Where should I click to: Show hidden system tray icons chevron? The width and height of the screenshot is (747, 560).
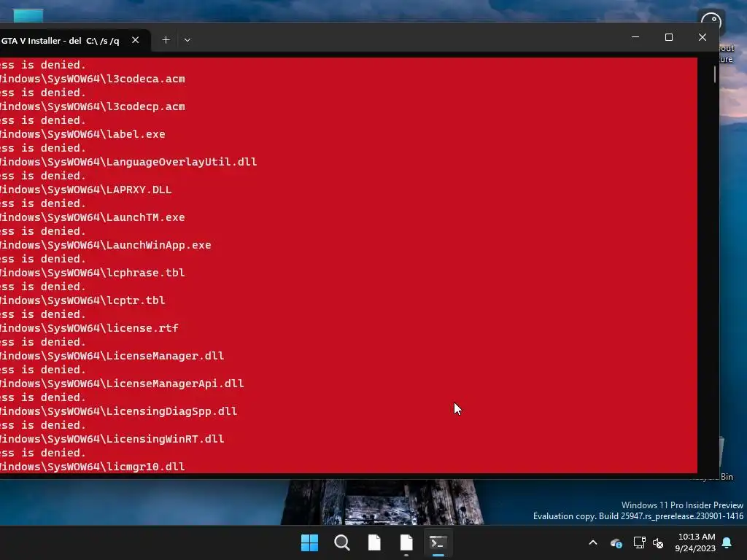[x=593, y=542]
